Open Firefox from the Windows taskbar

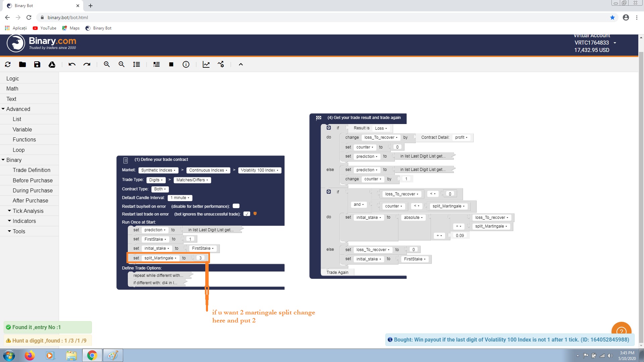pos(30,355)
